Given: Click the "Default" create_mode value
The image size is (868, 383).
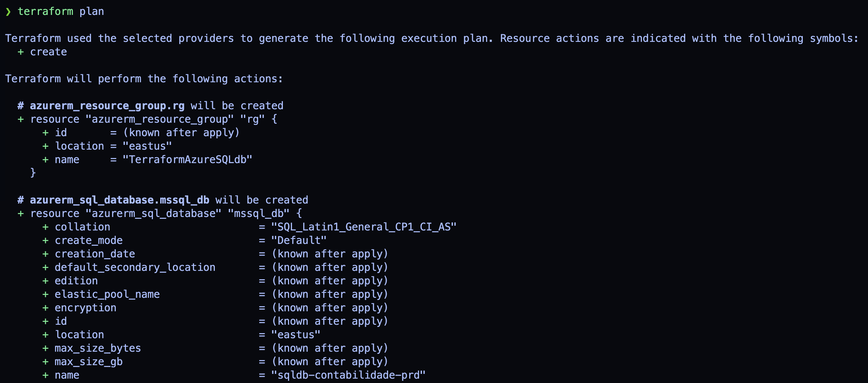Looking at the screenshot, I should click(299, 241).
